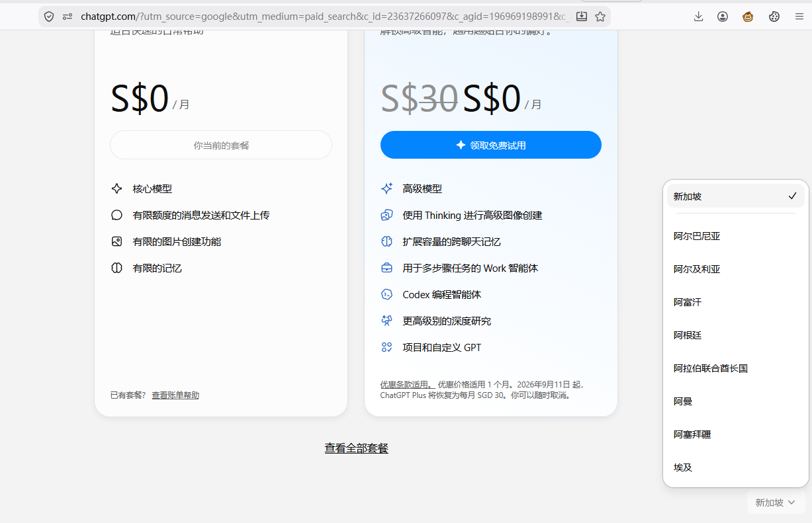This screenshot has width=812, height=523.
Task: Click the cookie extension icon
Action: point(774,17)
